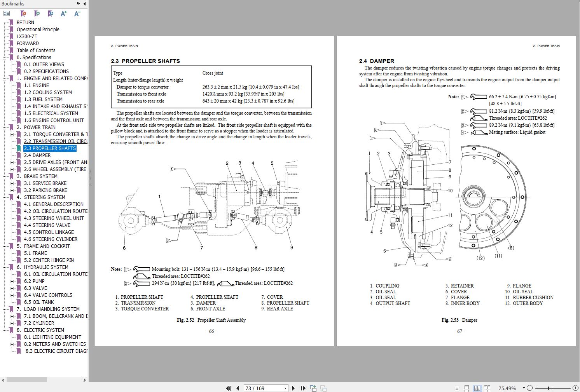
Task: Toggle continuous scrolling page layout
Action: [467, 388]
